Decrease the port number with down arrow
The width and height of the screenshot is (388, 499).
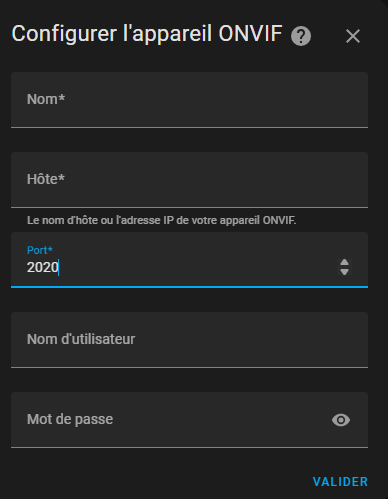(344, 271)
